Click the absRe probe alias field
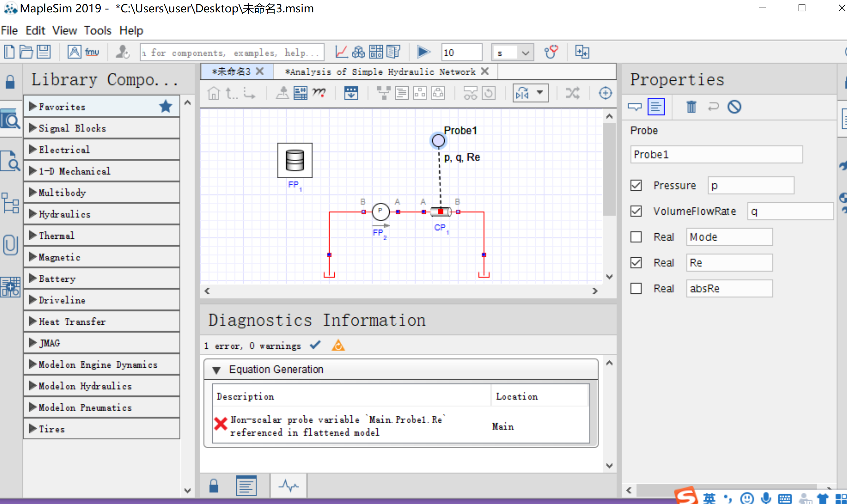The width and height of the screenshot is (847, 504). click(729, 288)
